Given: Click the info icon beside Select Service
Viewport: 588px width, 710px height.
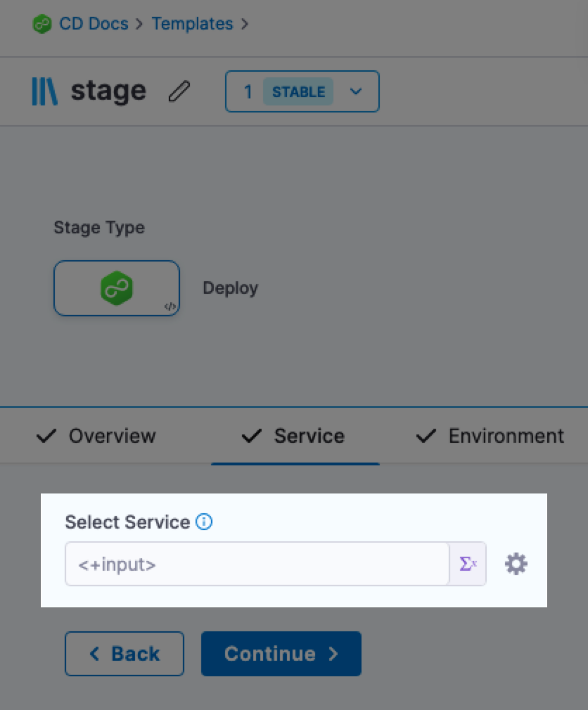Looking at the screenshot, I should [x=204, y=522].
